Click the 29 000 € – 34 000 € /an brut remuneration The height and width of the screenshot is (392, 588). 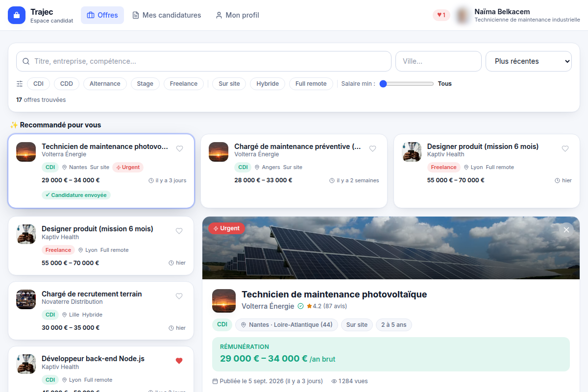point(278,359)
